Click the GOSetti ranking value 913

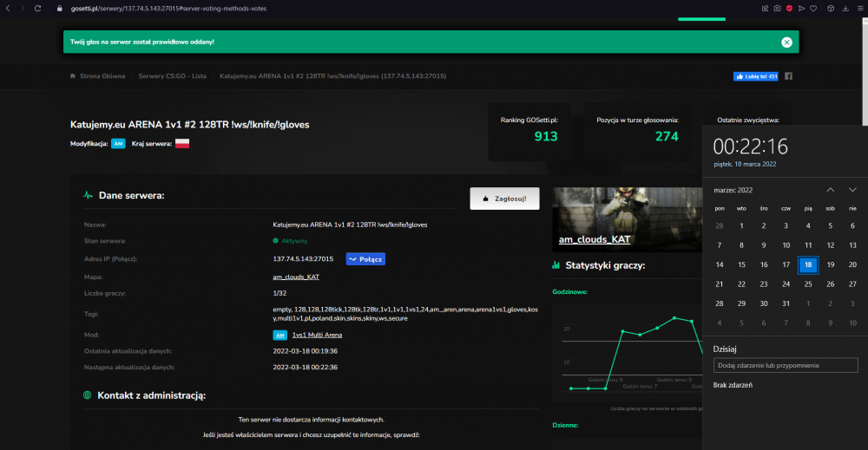546,136
